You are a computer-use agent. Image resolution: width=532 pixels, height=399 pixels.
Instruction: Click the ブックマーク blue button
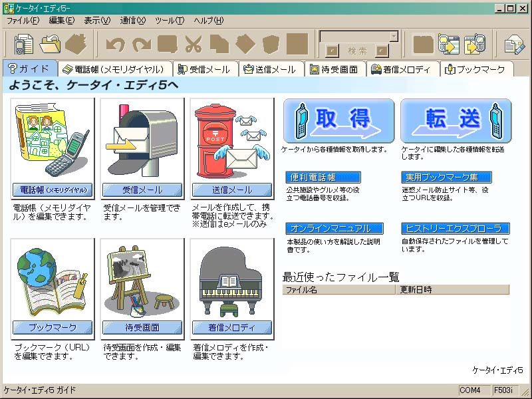click(x=53, y=327)
